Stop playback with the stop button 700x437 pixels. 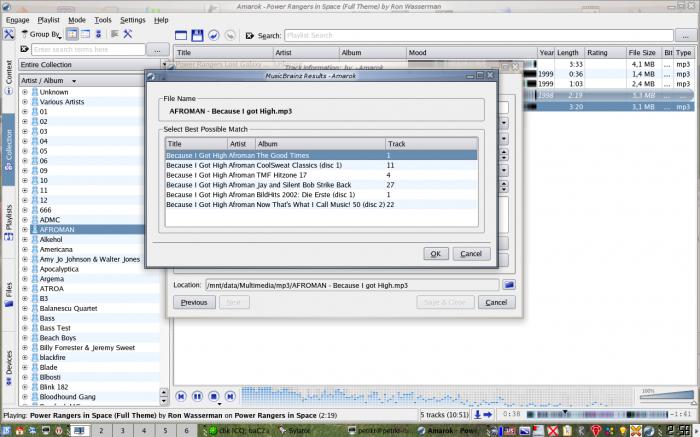pyautogui.click(x=214, y=396)
